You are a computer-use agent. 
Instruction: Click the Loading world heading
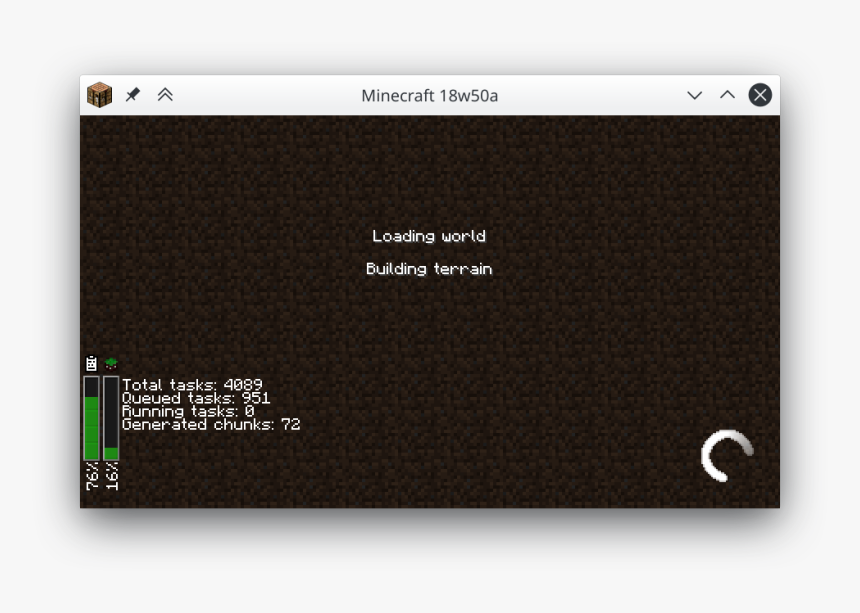pos(429,236)
